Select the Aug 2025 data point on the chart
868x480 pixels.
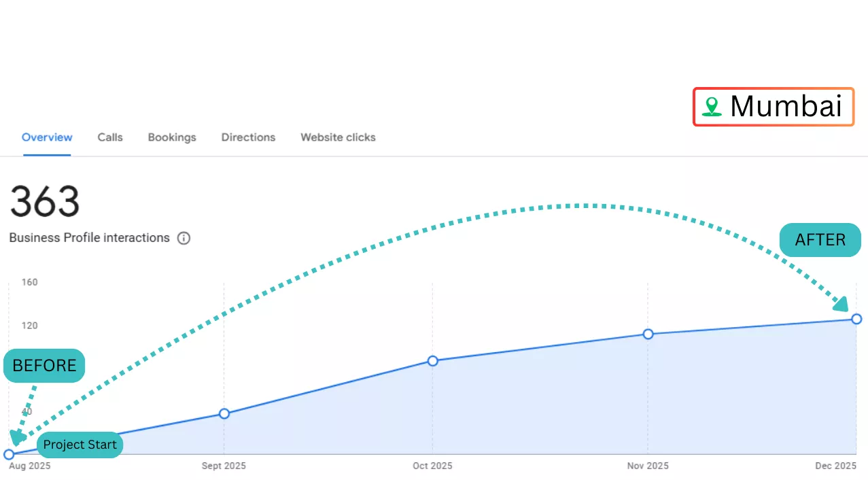(x=9, y=454)
